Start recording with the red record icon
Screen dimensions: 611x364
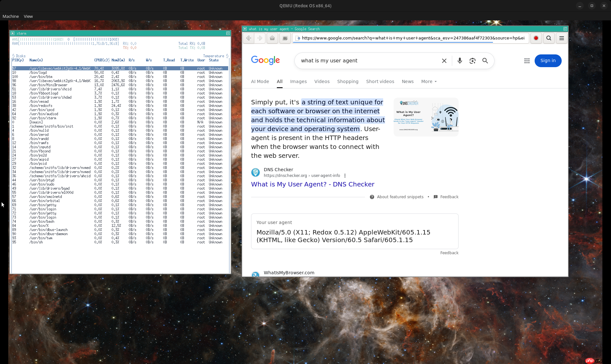coord(536,38)
